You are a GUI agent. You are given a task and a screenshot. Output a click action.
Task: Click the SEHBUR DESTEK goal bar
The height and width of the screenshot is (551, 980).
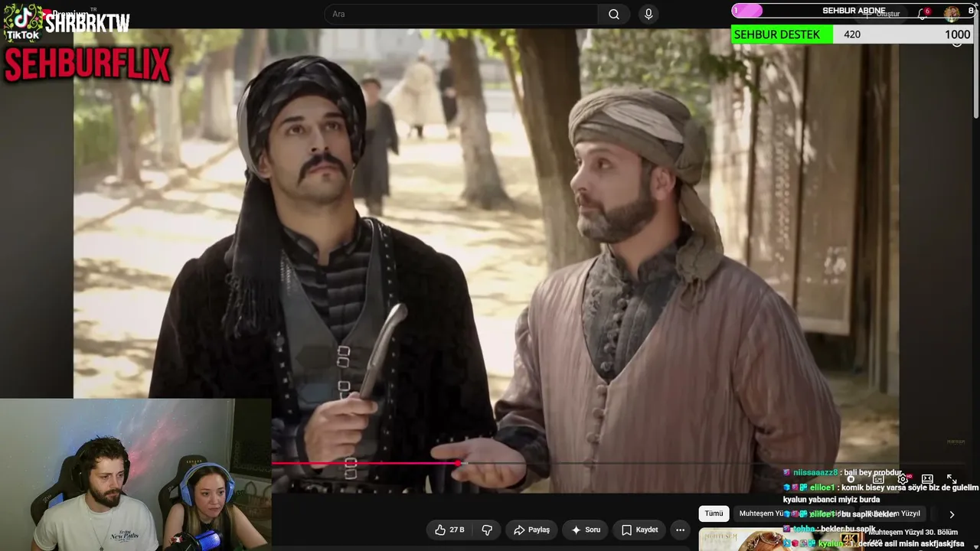[x=854, y=34]
